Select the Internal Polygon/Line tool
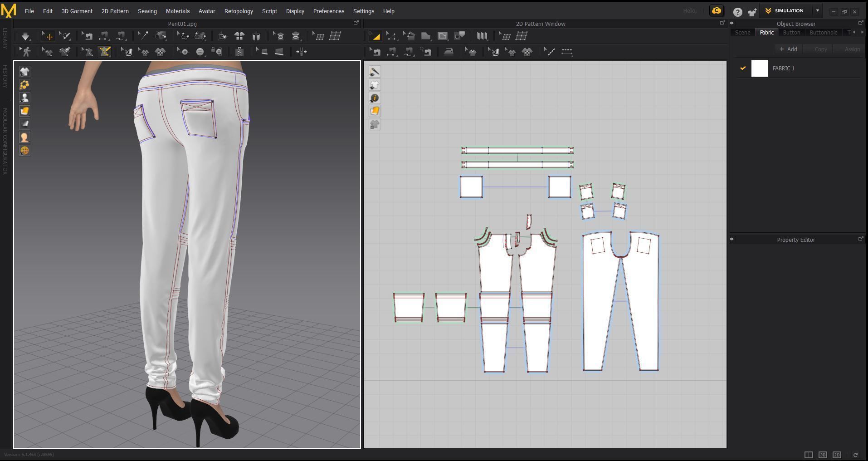 click(443, 36)
